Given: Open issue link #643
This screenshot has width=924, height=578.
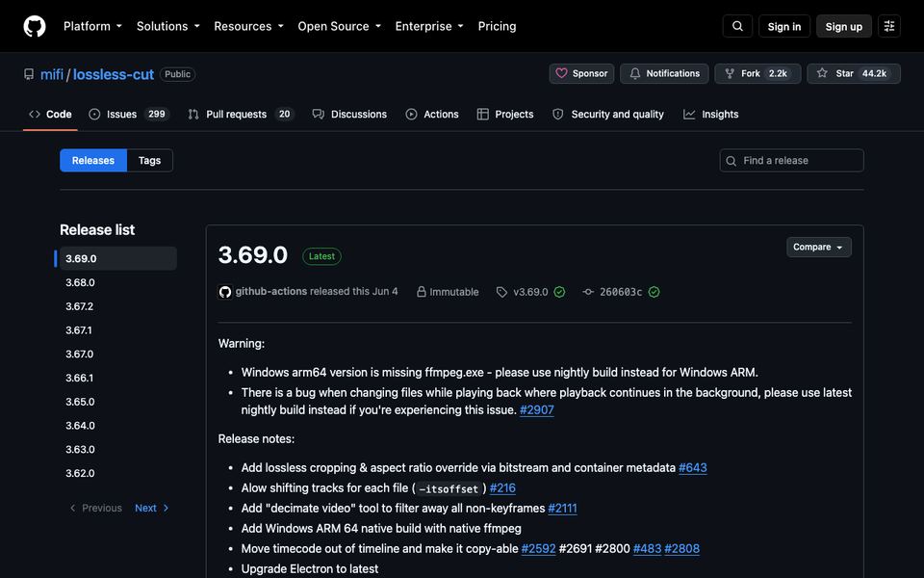Looking at the screenshot, I should click(692, 468).
